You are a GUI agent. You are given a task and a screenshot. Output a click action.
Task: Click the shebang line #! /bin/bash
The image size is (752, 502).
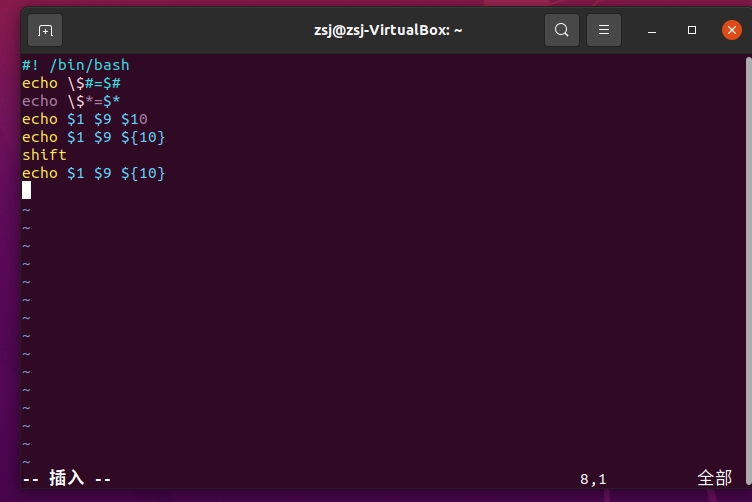(76, 65)
